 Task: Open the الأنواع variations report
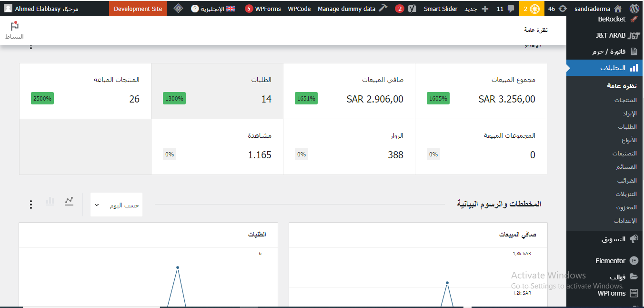[629, 140]
